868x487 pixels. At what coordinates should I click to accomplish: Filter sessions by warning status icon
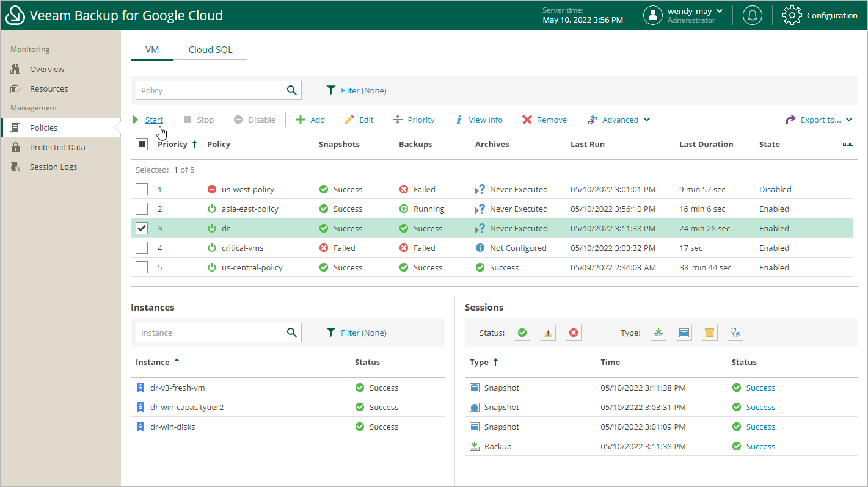click(x=548, y=333)
